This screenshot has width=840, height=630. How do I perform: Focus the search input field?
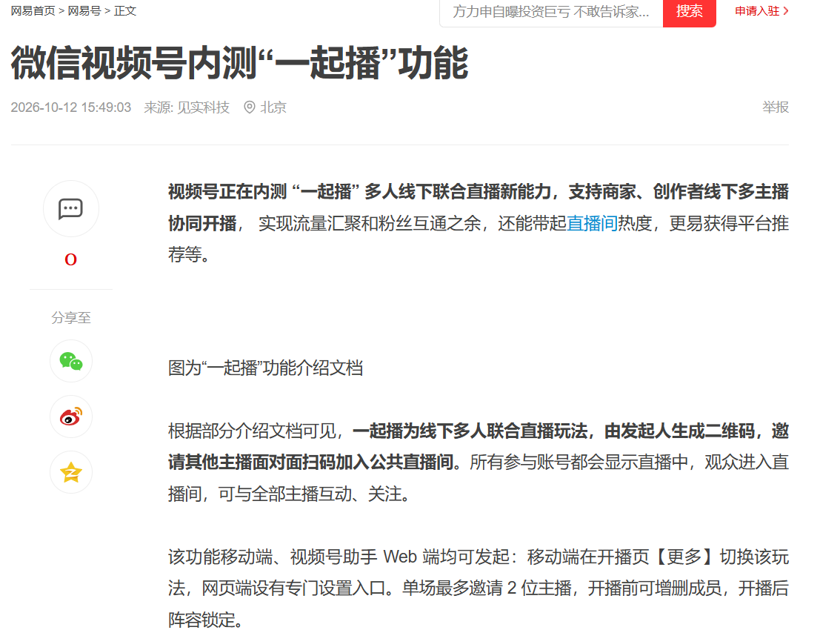[x=551, y=12]
